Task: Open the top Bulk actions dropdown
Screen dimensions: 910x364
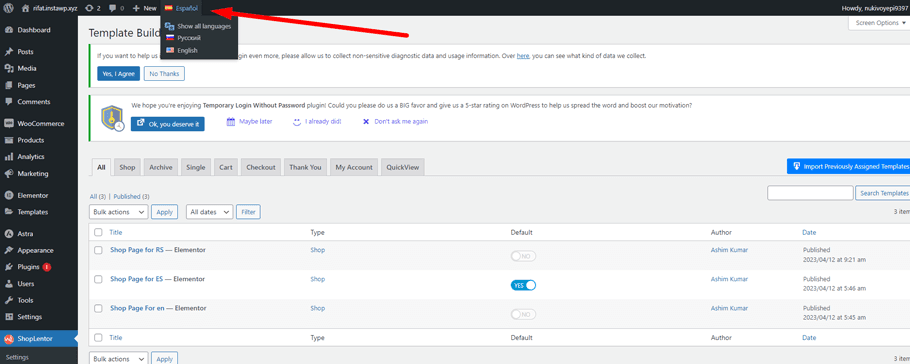Action: tap(118, 212)
